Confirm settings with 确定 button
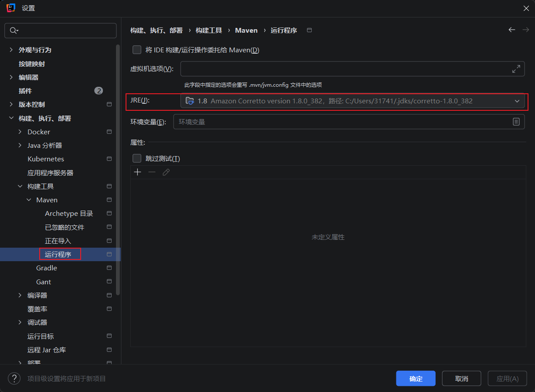This screenshot has width=535, height=392. [x=416, y=378]
